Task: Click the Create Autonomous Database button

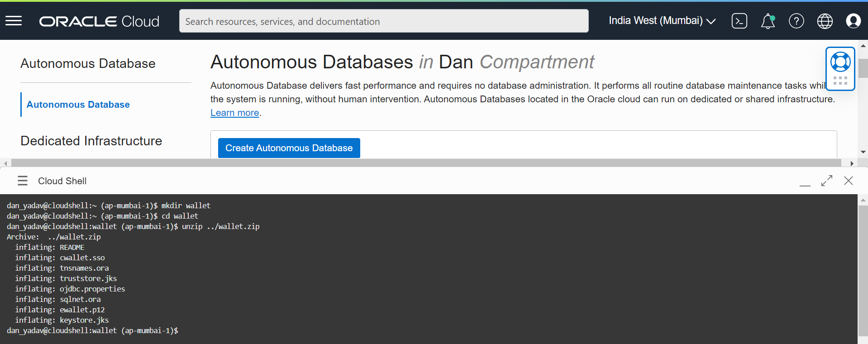Action: click(x=289, y=148)
